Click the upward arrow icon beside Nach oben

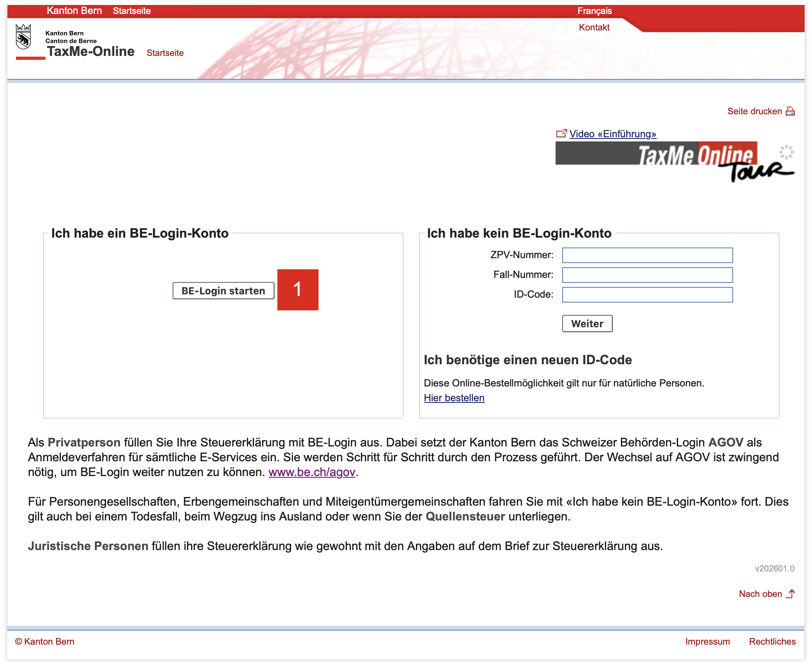pyautogui.click(x=791, y=594)
